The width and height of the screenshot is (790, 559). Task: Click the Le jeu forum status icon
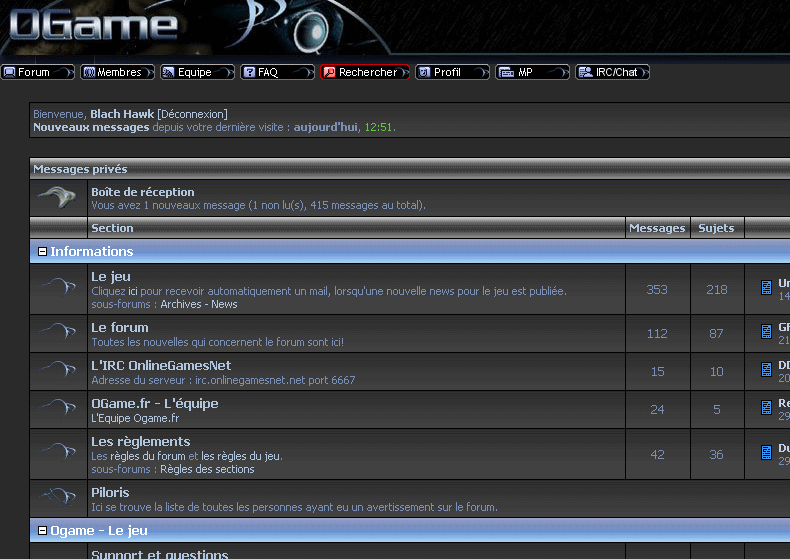[58, 287]
